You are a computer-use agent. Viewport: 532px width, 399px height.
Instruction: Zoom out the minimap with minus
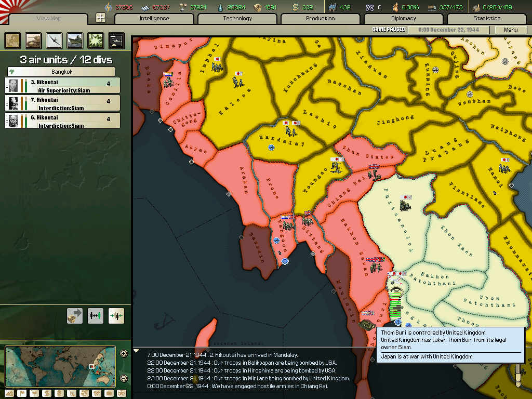click(x=124, y=378)
